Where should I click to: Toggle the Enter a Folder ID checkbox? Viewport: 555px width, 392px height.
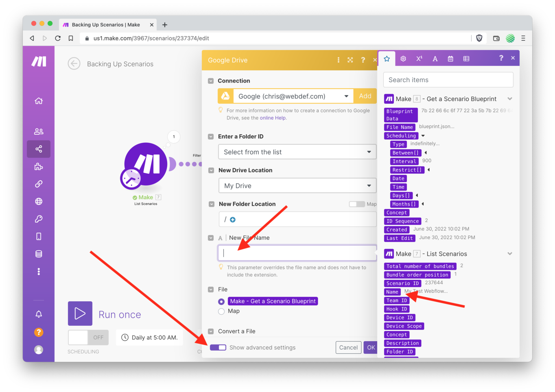tap(211, 137)
